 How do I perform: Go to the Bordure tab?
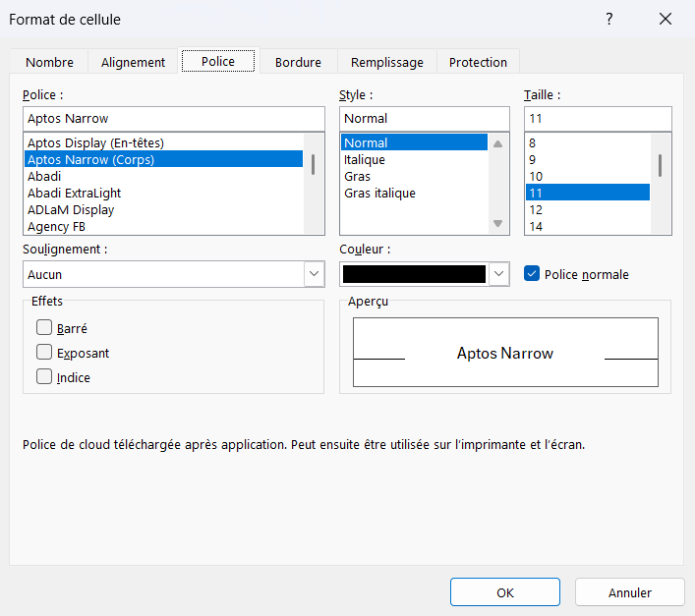pos(298,62)
